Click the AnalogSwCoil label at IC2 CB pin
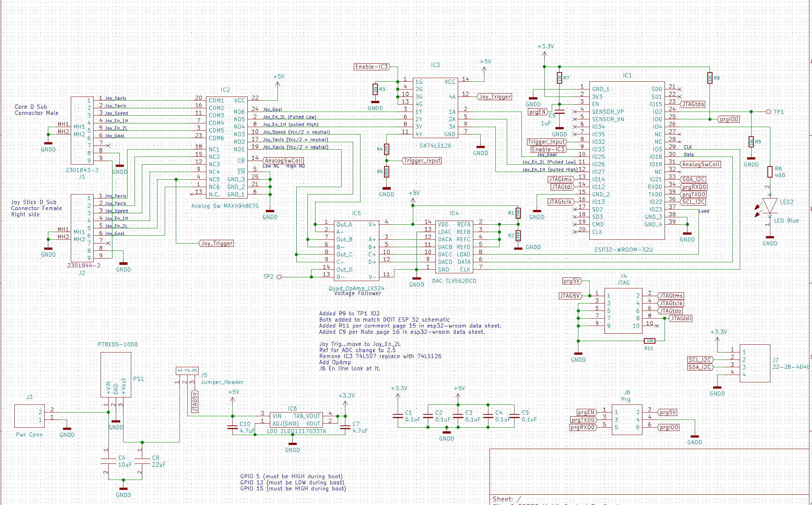 283,161
